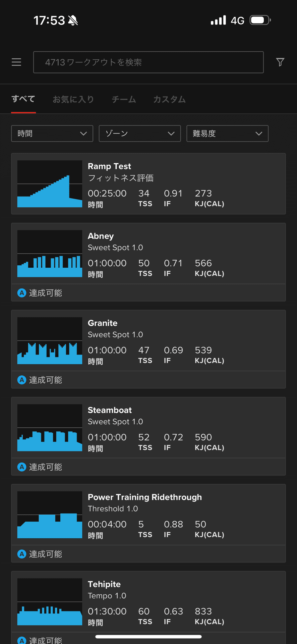Open the Tehipite workout title

pyautogui.click(x=104, y=584)
